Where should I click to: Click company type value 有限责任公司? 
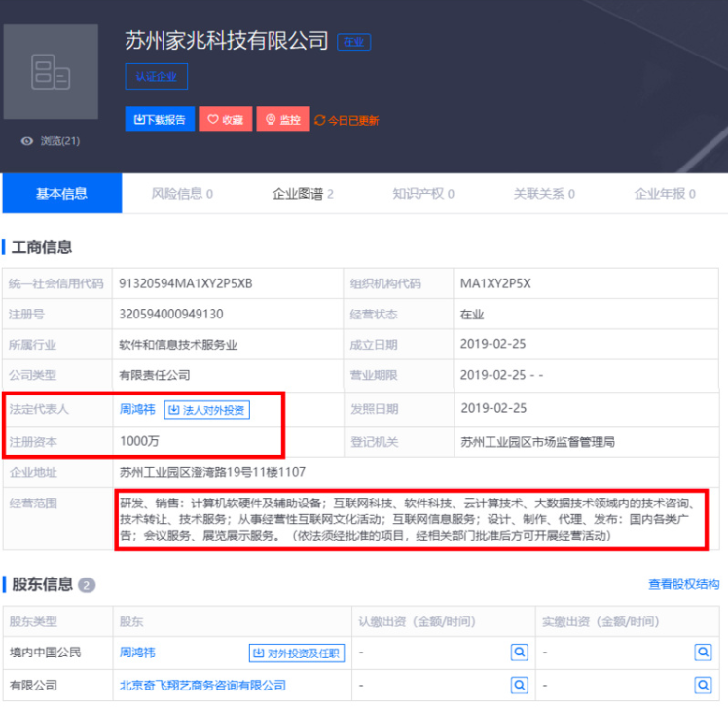(155, 375)
